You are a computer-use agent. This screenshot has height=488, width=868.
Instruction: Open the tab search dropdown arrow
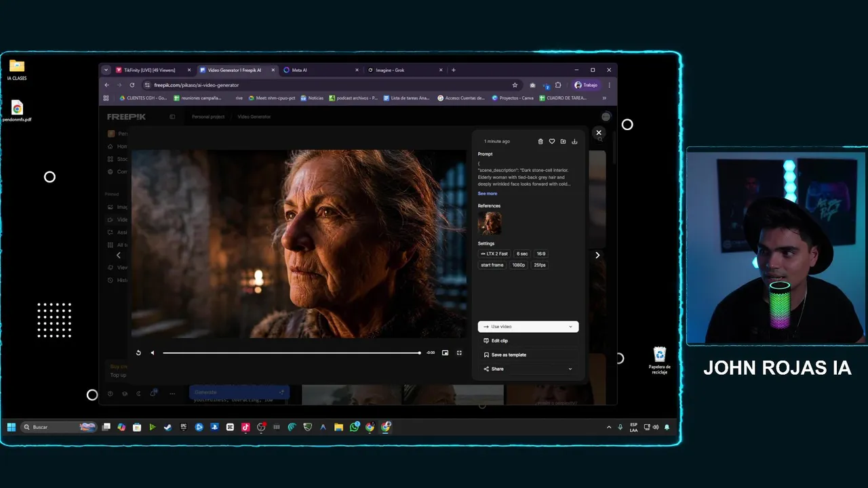[x=106, y=70]
